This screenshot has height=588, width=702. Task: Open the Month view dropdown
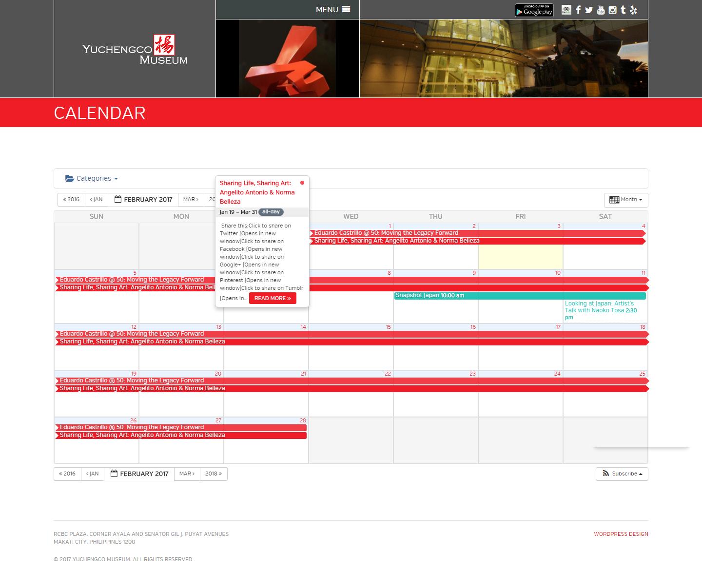pos(626,200)
